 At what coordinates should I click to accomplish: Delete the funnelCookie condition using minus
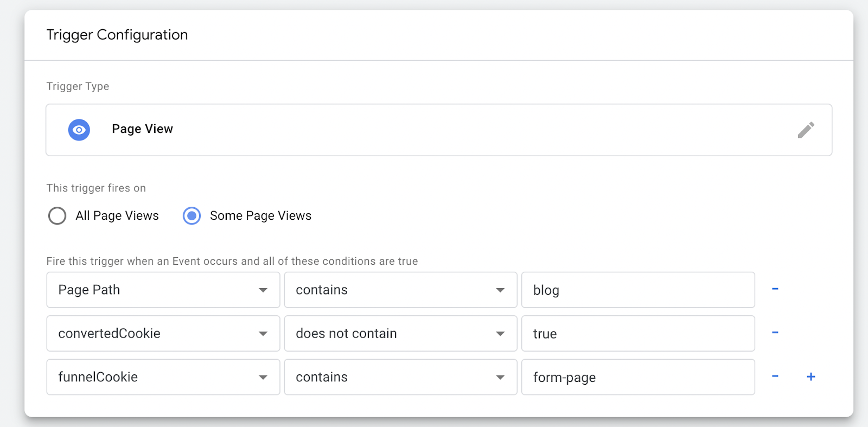775,377
